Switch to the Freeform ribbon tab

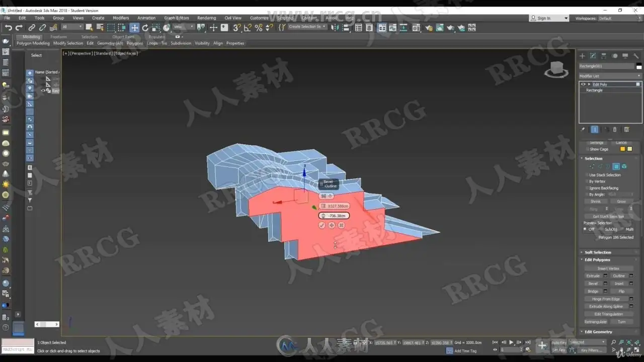(x=58, y=37)
